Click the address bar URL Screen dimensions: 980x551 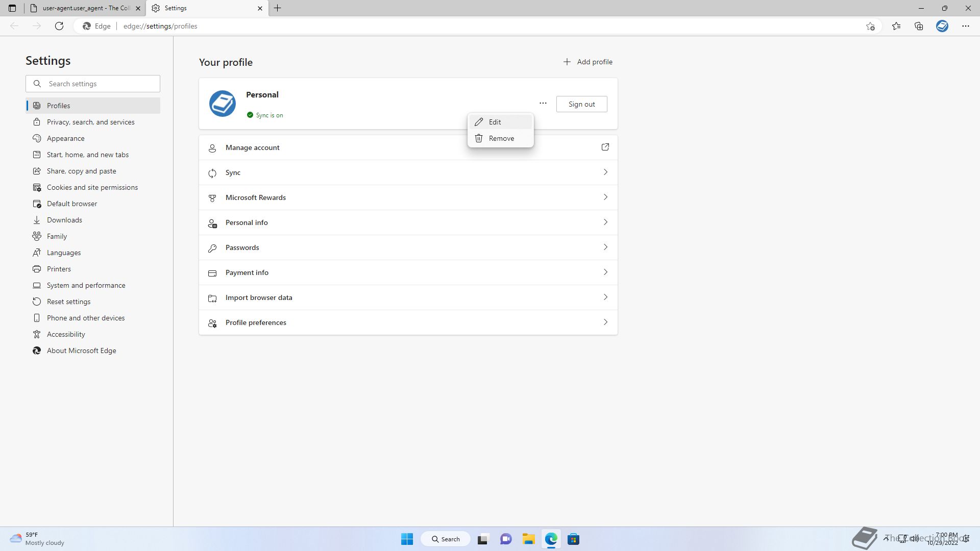pos(160,26)
